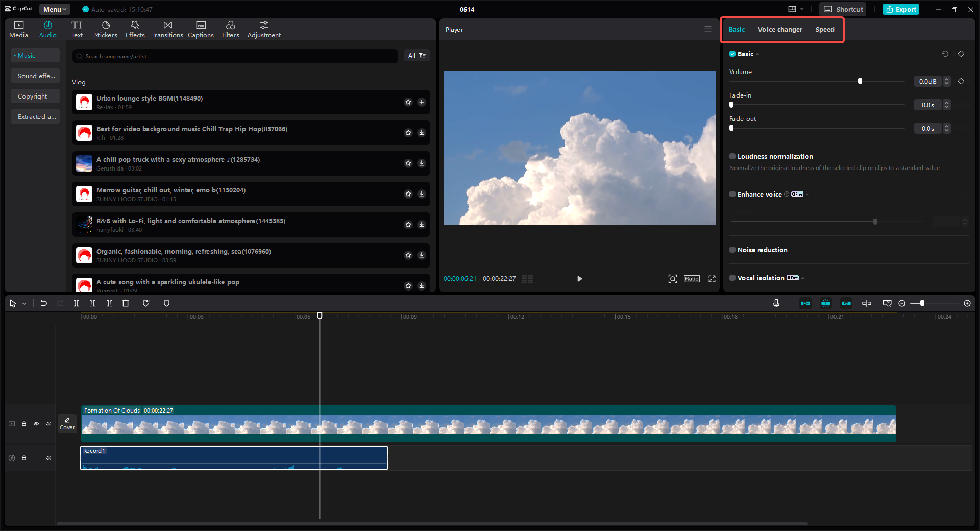980x531 pixels.
Task: Open the Speed tab
Action: pyautogui.click(x=824, y=29)
